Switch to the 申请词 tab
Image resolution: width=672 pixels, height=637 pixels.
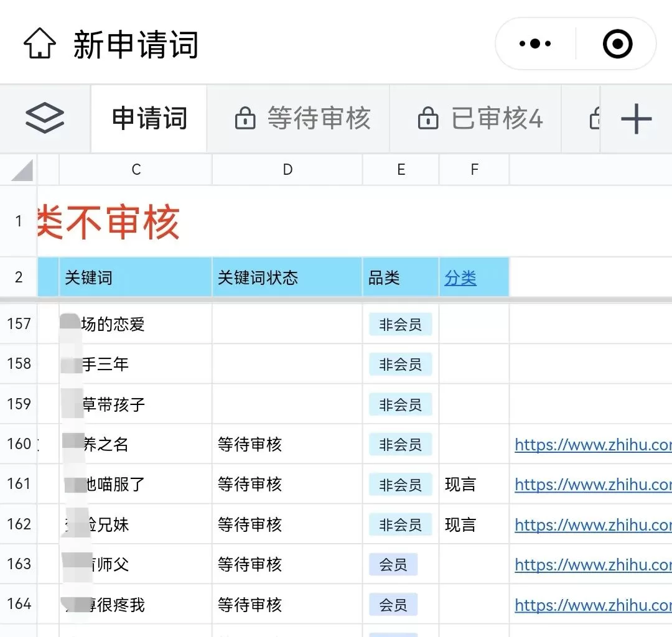(x=149, y=119)
